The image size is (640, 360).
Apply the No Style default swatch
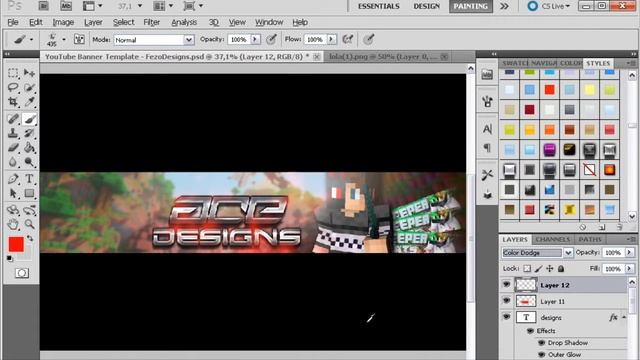pyautogui.click(x=589, y=169)
